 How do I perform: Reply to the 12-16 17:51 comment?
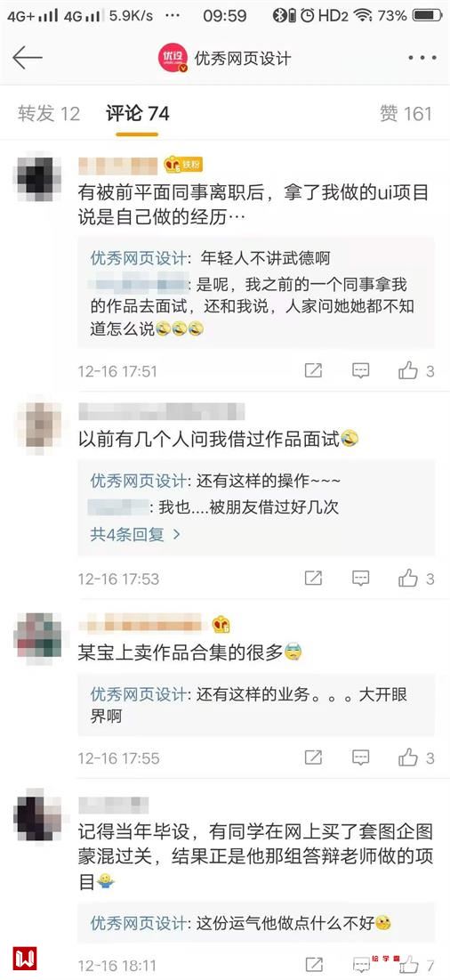tap(361, 370)
